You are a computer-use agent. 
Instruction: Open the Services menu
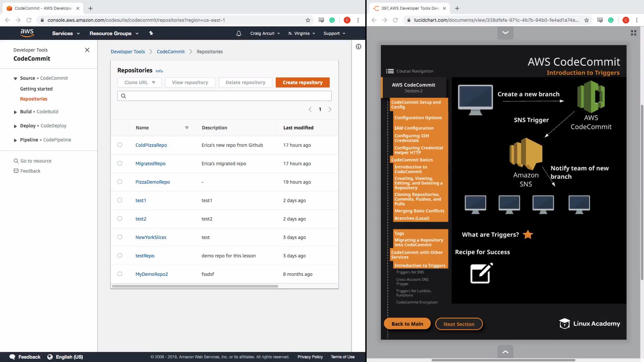tap(66, 34)
